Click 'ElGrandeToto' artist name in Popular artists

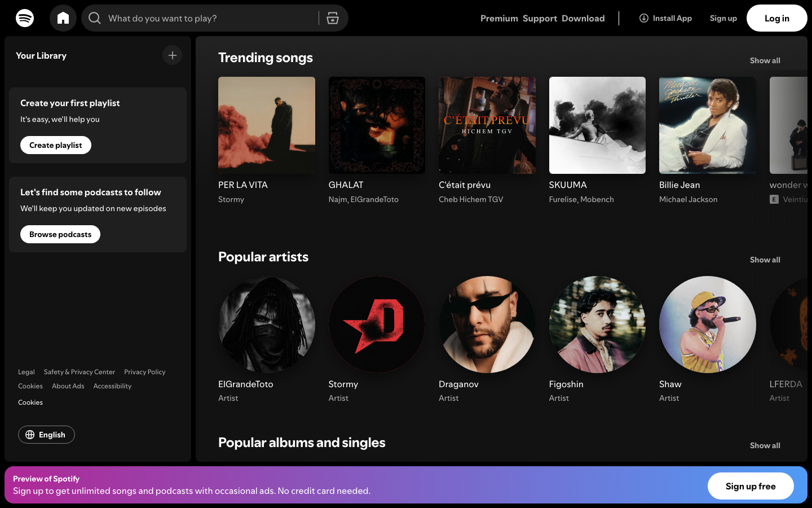click(x=246, y=384)
